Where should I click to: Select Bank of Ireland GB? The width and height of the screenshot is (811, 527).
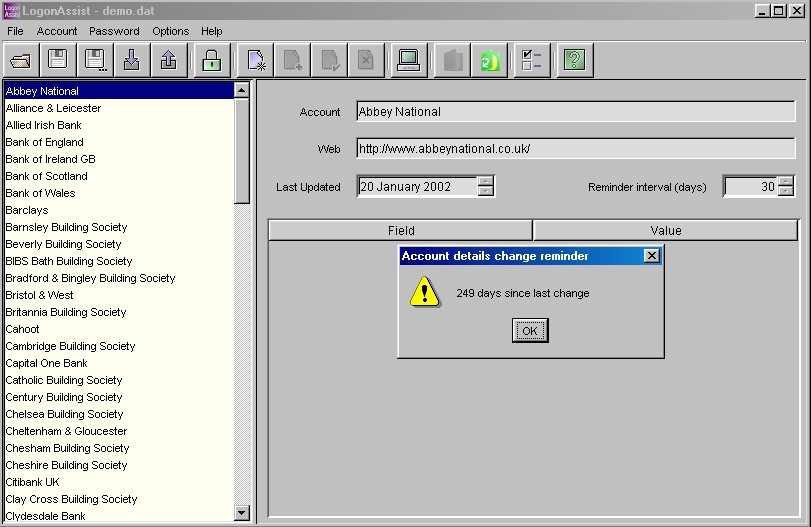[x=119, y=159]
